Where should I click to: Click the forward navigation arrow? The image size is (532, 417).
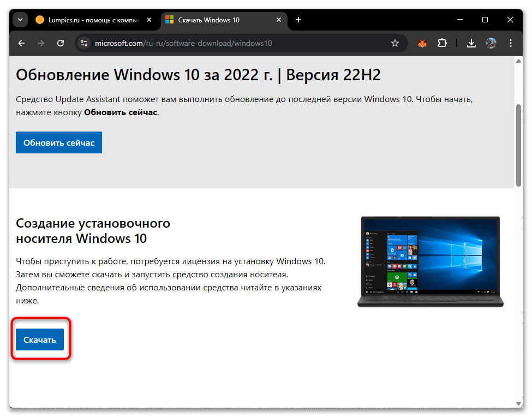click(x=41, y=43)
